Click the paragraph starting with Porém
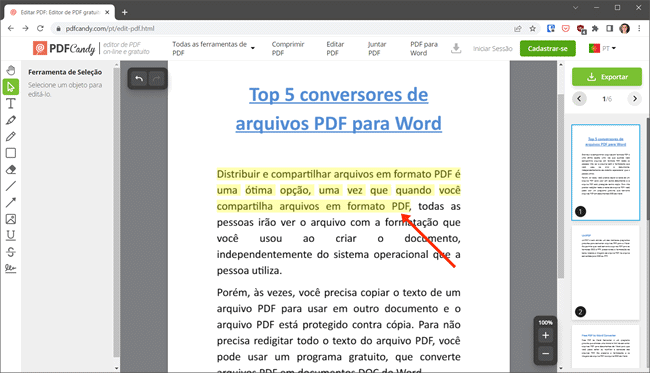 click(x=339, y=329)
